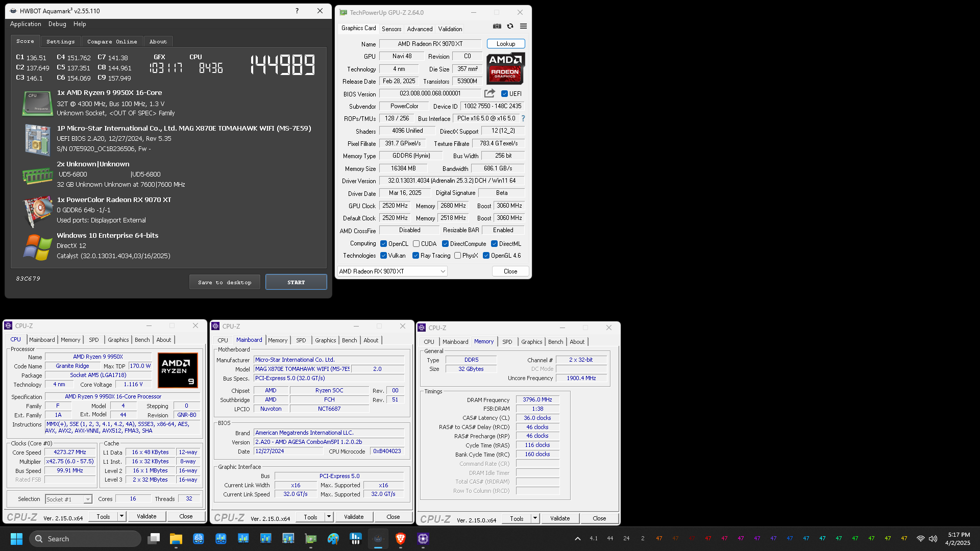Screen dimensions: 980x551
Task: Click the GPU-Z Close button
Action: (x=510, y=271)
